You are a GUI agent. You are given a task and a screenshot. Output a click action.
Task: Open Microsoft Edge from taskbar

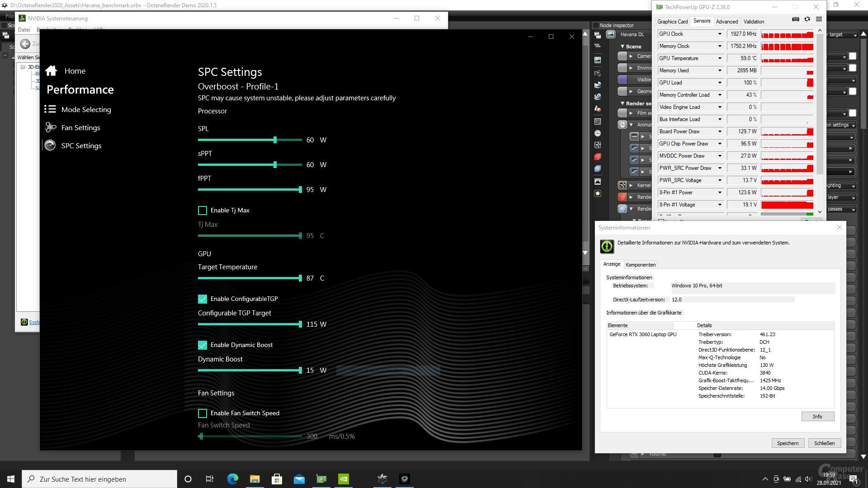pos(232,479)
